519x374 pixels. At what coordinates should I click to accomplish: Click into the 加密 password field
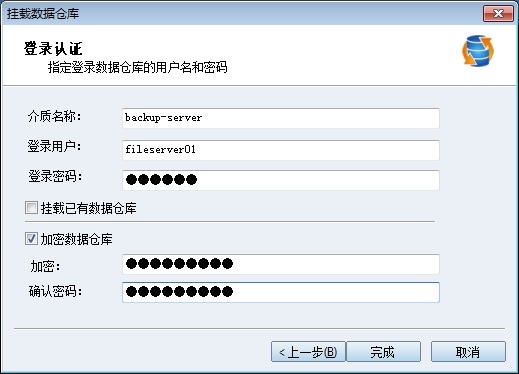[x=281, y=264]
